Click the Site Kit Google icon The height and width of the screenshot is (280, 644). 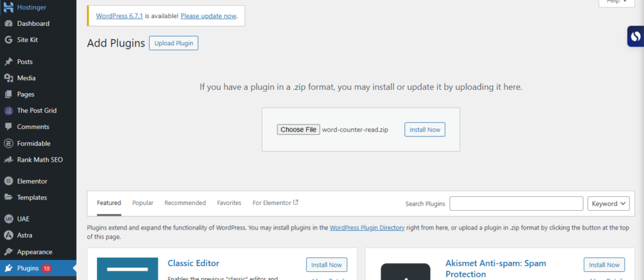[8, 40]
